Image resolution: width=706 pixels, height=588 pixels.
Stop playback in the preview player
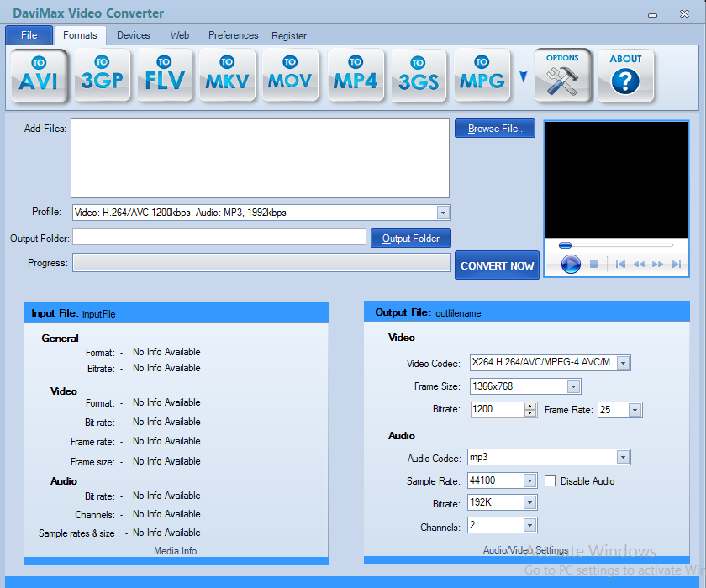coord(593,264)
